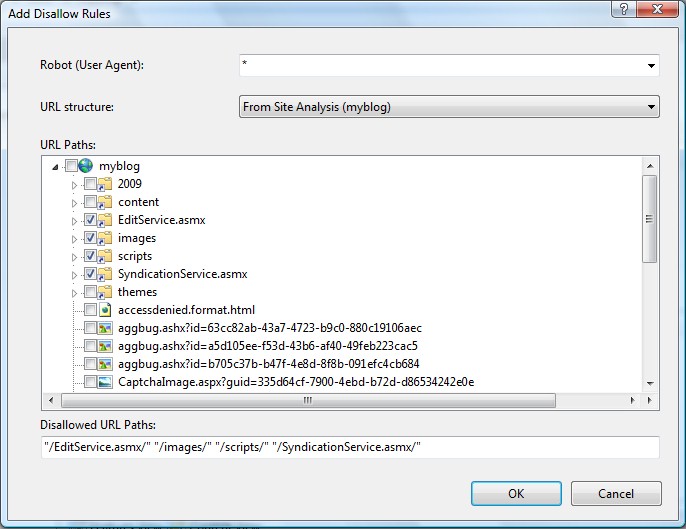686x529 pixels.
Task: Expand the 2009 folder node
Action: coord(74,185)
